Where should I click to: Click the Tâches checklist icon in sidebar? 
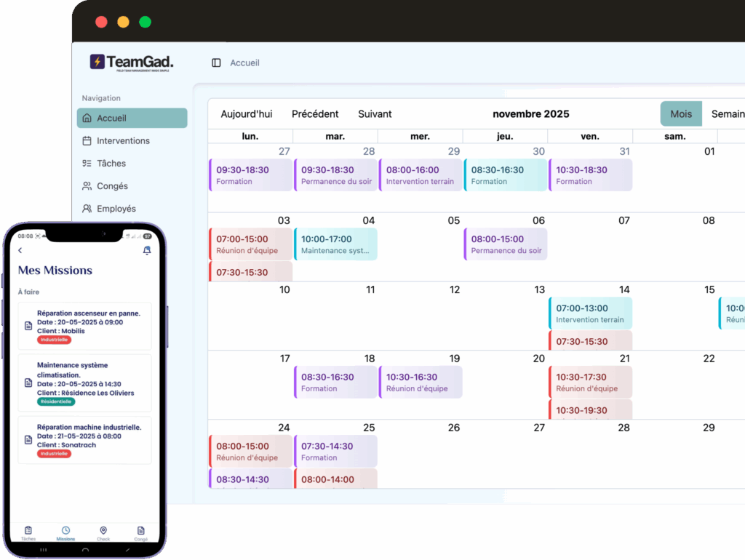87,164
